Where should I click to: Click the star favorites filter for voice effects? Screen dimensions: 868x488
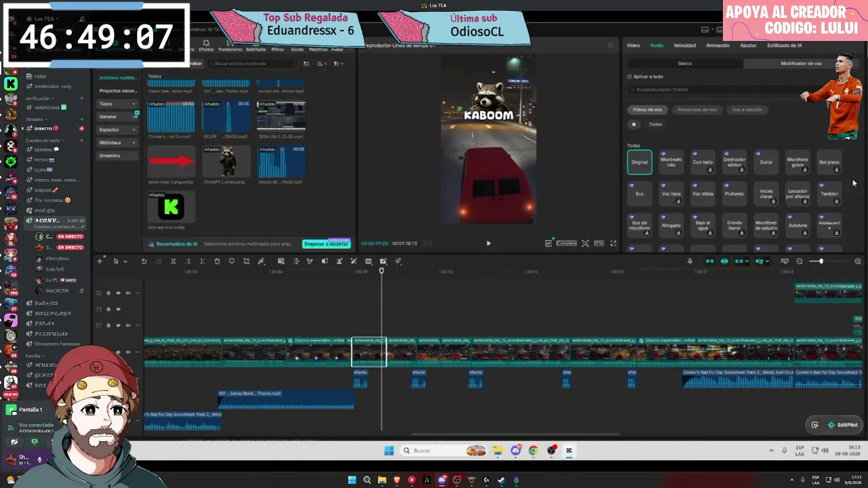pyautogui.click(x=634, y=124)
